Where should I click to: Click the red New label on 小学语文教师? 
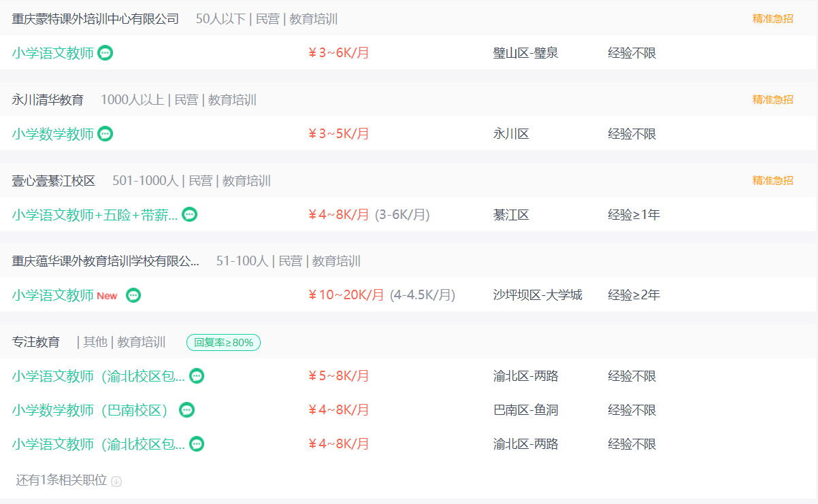tap(107, 296)
